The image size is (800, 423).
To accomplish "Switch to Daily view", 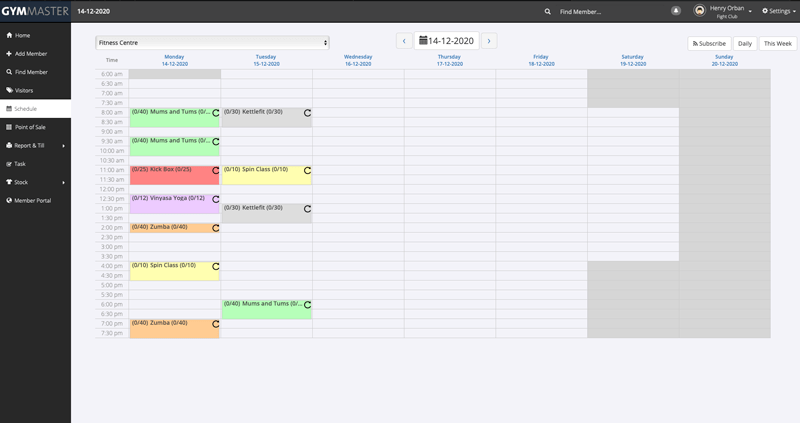I will point(744,44).
